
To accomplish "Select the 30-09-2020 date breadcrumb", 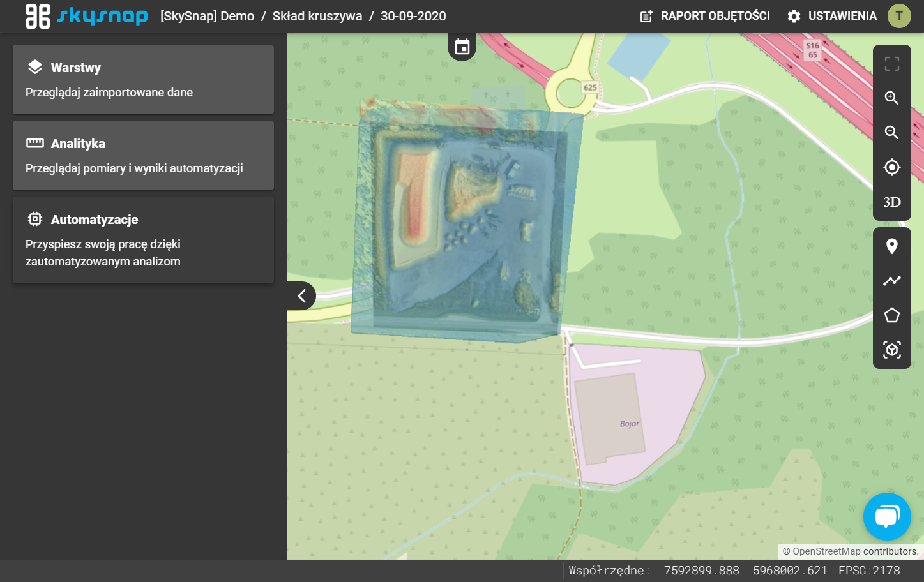I will tap(413, 16).
